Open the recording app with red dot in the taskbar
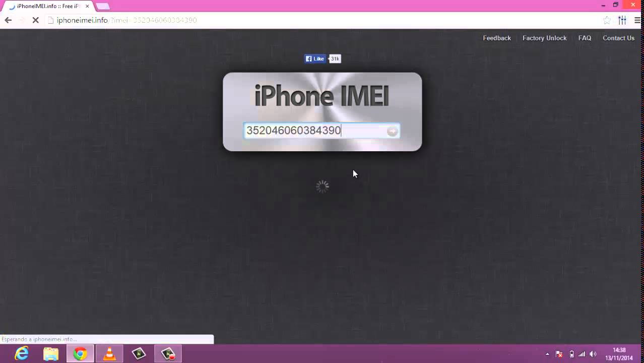This screenshot has height=363, width=644. [168, 354]
